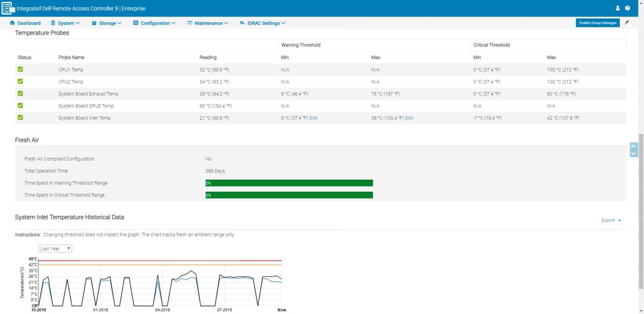Click the Enable Group Manager button
The width and height of the screenshot is (644, 314).
point(598,23)
